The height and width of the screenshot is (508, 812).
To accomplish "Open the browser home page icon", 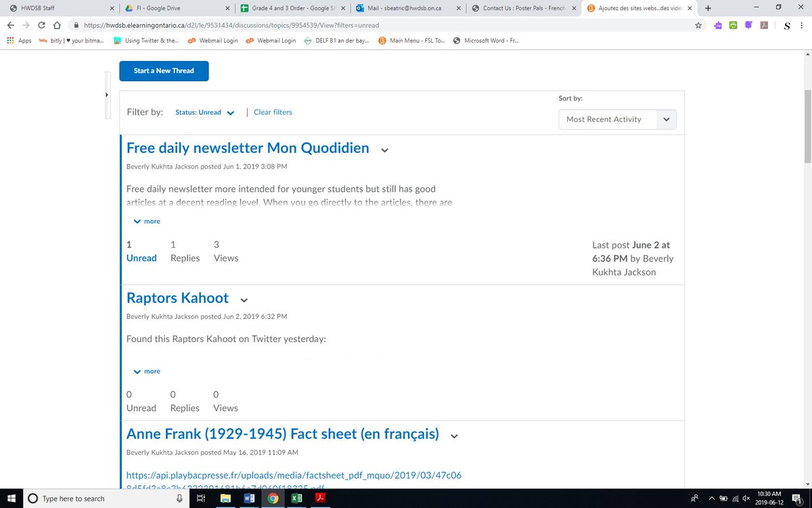I will tap(58, 25).
